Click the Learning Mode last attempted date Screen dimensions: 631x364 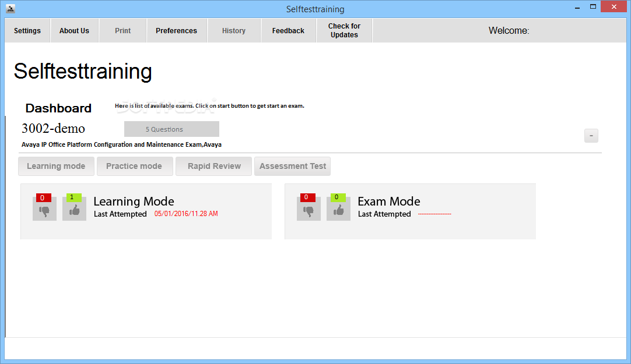186,214
